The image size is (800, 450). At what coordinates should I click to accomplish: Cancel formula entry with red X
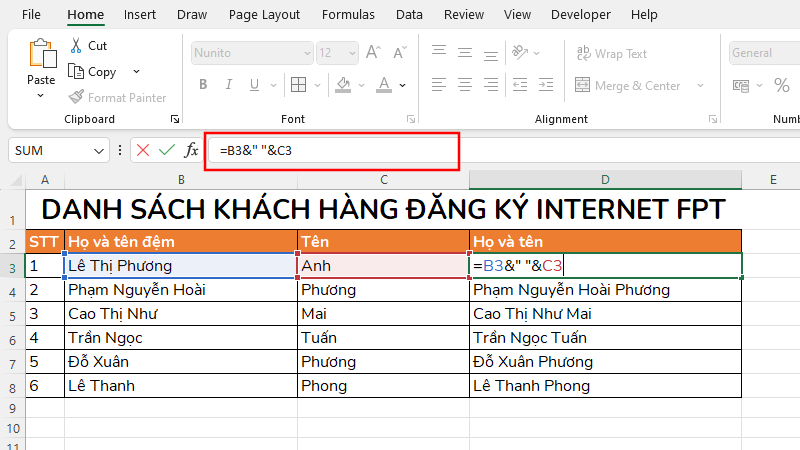(143, 151)
